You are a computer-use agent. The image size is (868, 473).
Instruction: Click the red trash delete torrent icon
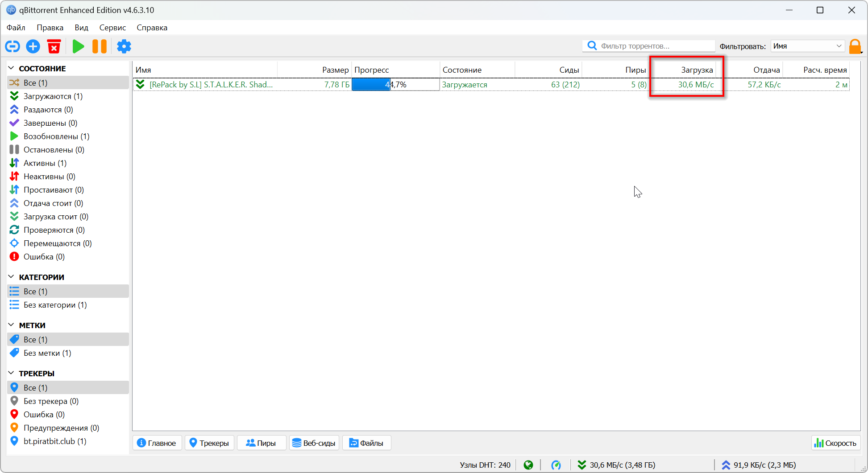click(54, 46)
